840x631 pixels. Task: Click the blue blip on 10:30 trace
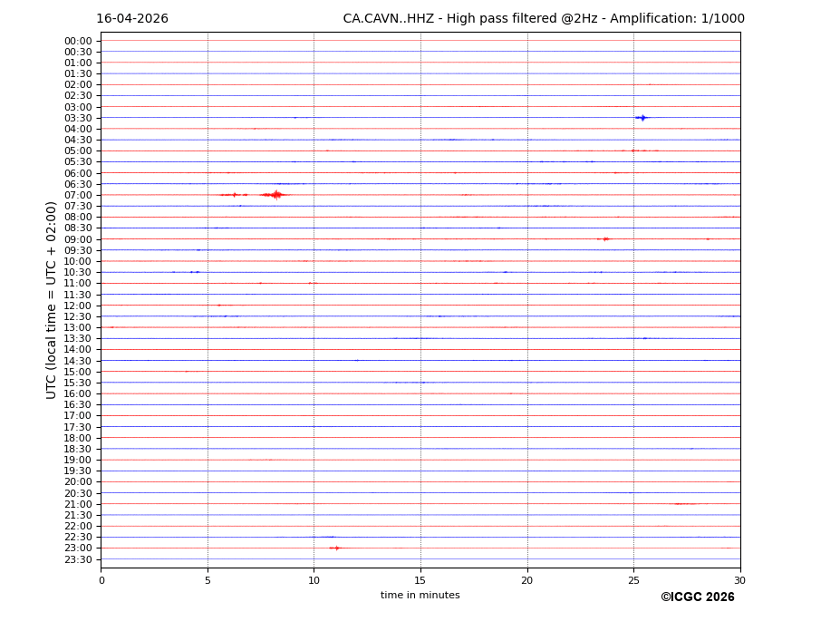click(194, 272)
